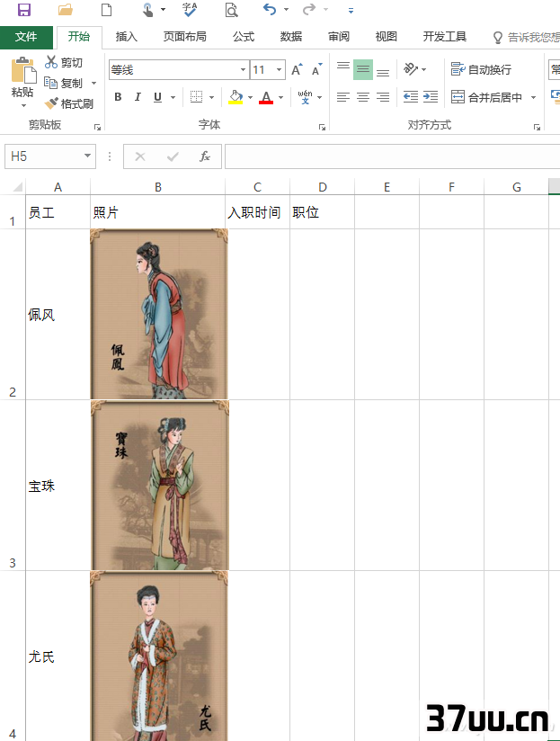The image size is (560, 741).
Task: Open file via the folder icon
Action: coord(66,10)
